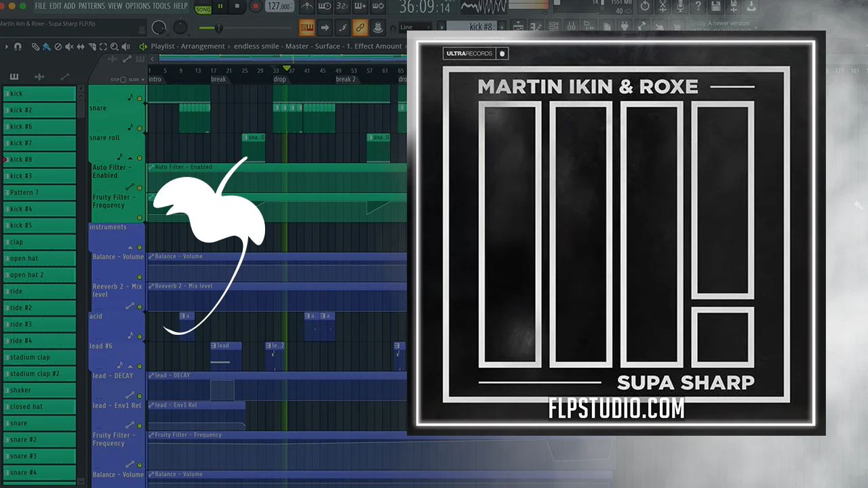Open the FILE menu

(x=41, y=6)
